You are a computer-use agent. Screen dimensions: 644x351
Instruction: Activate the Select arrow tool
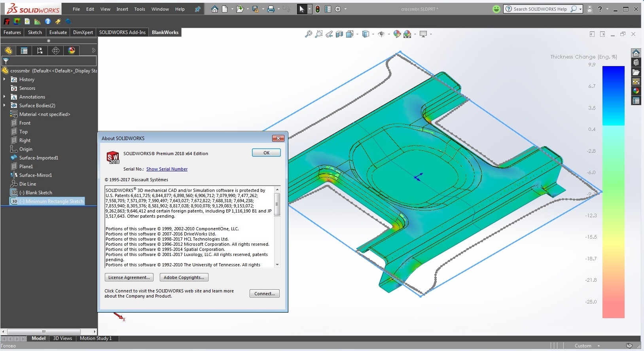click(302, 9)
